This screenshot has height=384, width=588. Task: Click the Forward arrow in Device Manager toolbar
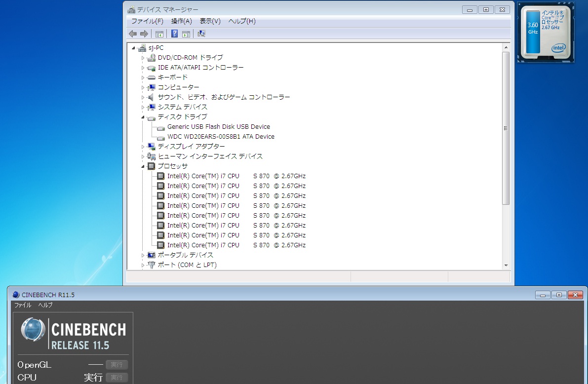(144, 34)
